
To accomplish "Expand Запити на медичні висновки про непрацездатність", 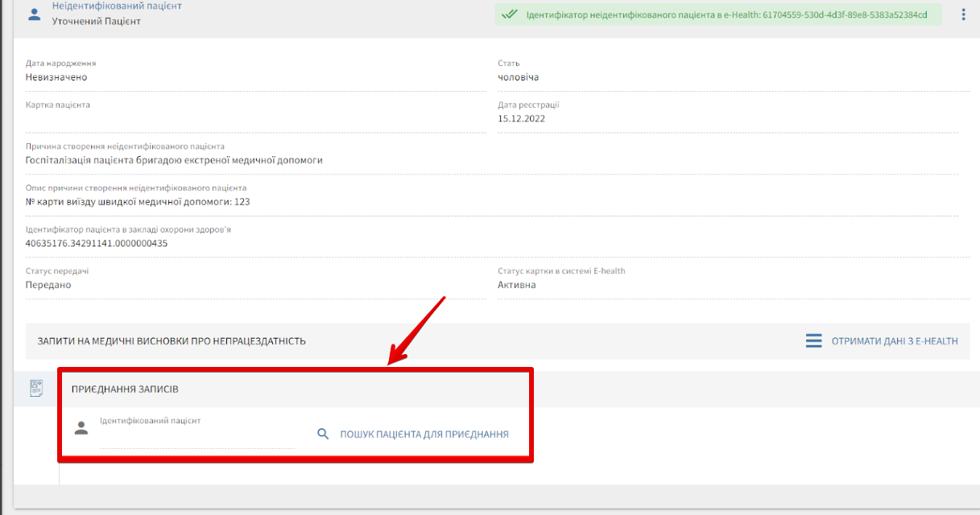I will click(x=172, y=341).
